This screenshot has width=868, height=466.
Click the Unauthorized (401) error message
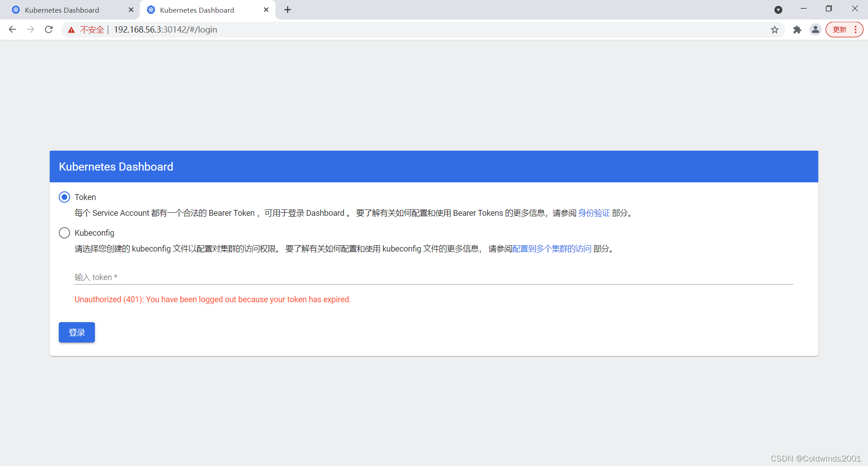coord(212,300)
